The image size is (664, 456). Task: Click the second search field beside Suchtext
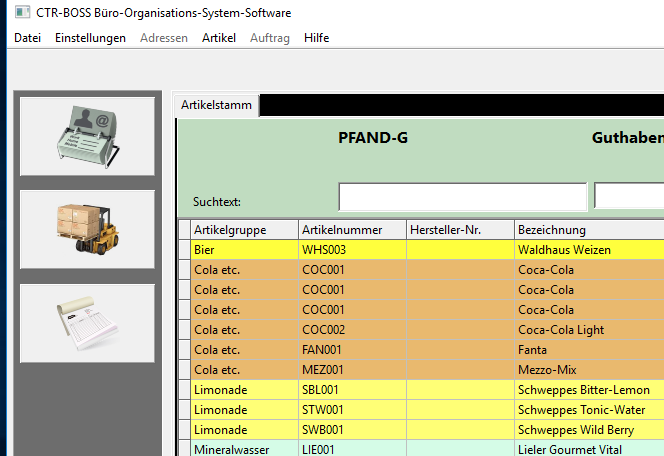point(629,196)
